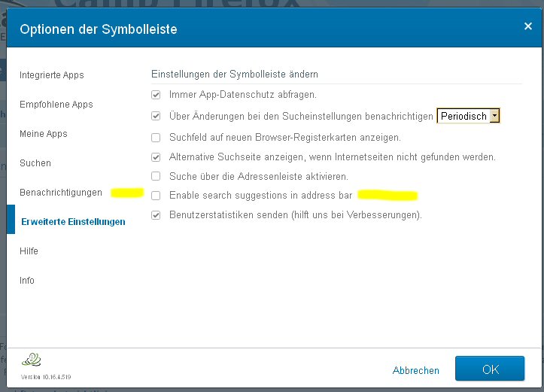This screenshot has height=392, width=544.
Task: Click the 'Abbrechen' link
Action: [416, 370]
